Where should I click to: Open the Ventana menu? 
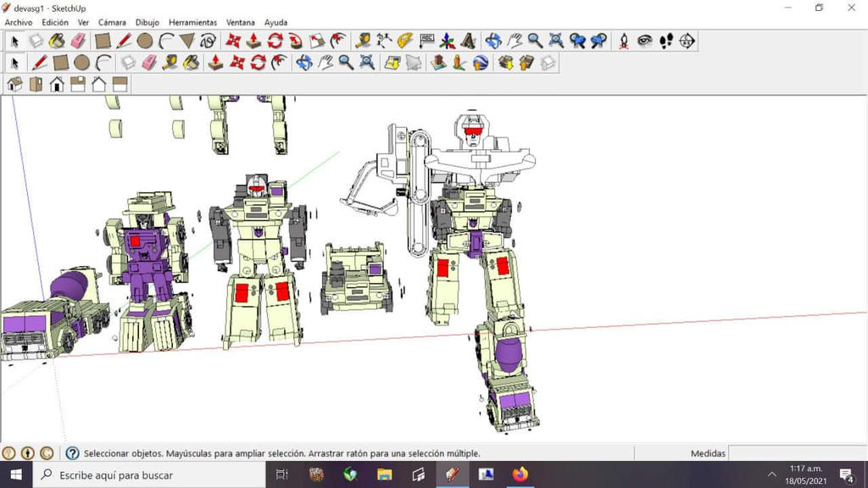(x=240, y=23)
